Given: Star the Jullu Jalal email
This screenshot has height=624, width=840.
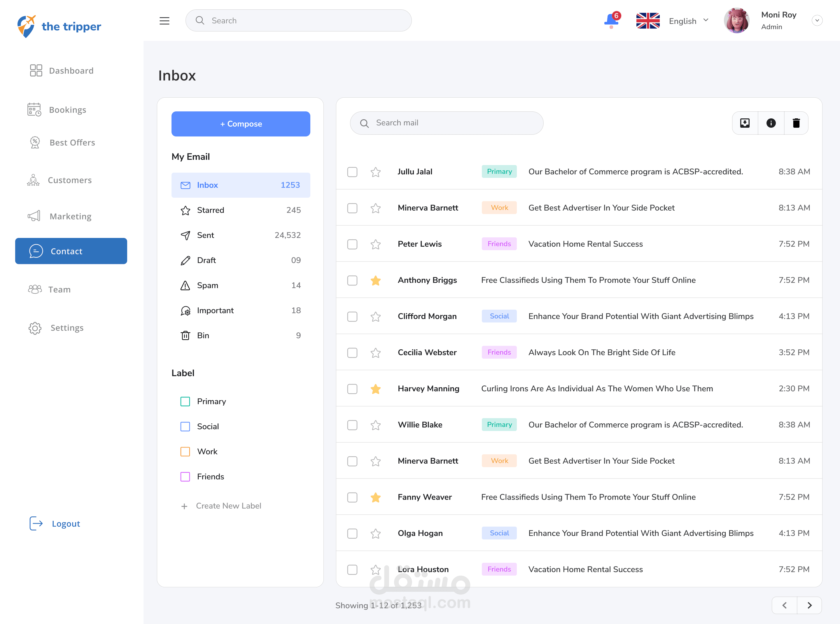Looking at the screenshot, I should (376, 172).
